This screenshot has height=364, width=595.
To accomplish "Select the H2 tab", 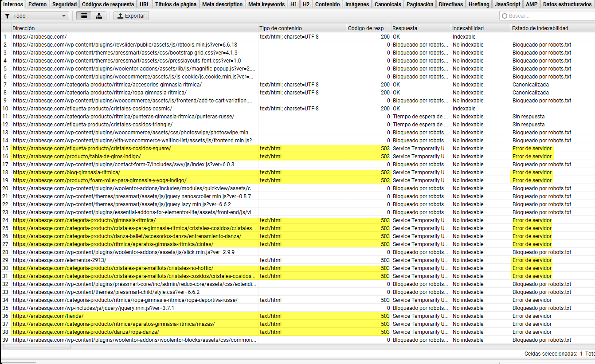I will (x=306, y=4).
